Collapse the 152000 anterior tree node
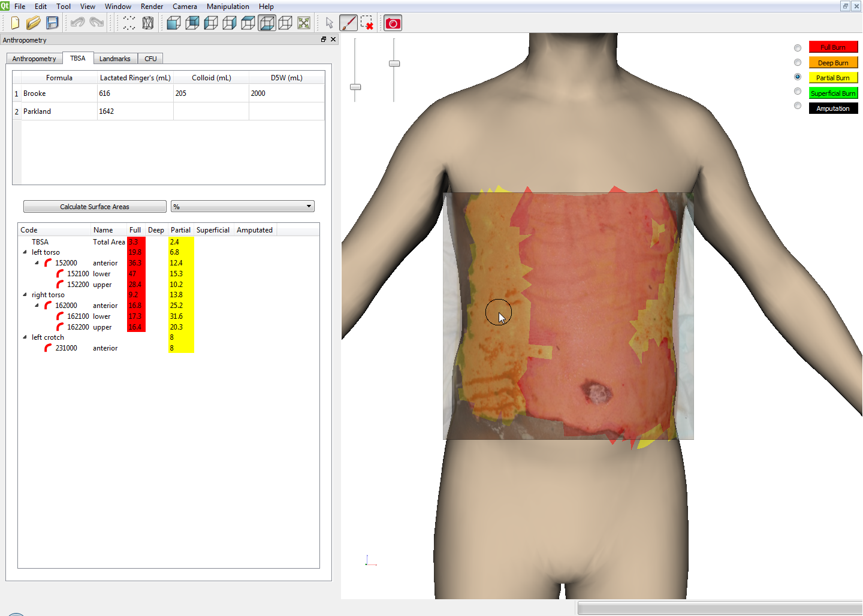Screen dimensions: 863x616 [x=37, y=263]
